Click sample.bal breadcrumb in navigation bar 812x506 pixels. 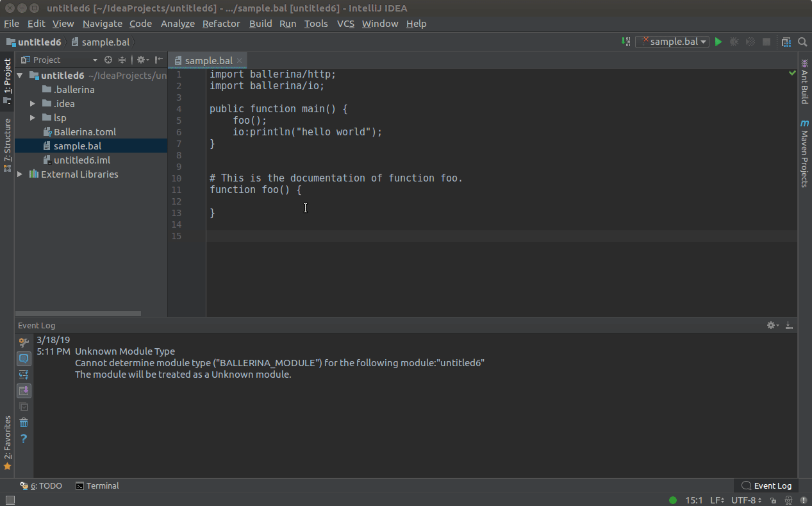101,42
